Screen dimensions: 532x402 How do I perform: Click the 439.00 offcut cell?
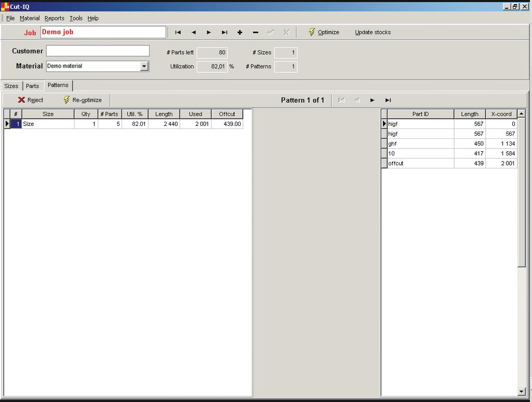(x=227, y=124)
